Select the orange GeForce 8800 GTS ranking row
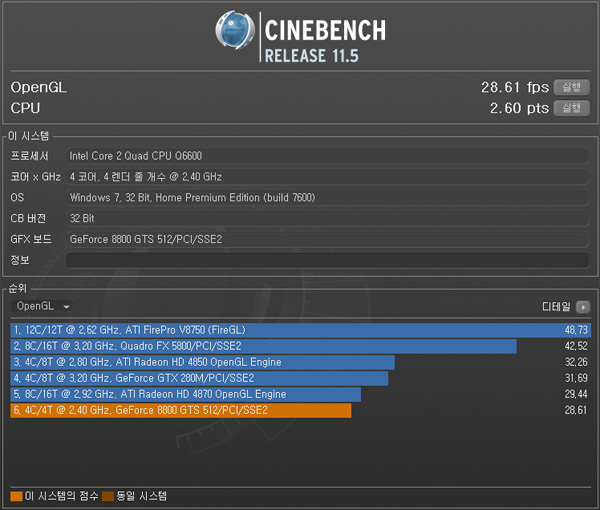This screenshot has height=510, width=600. pyautogui.click(x=300, y=411)
